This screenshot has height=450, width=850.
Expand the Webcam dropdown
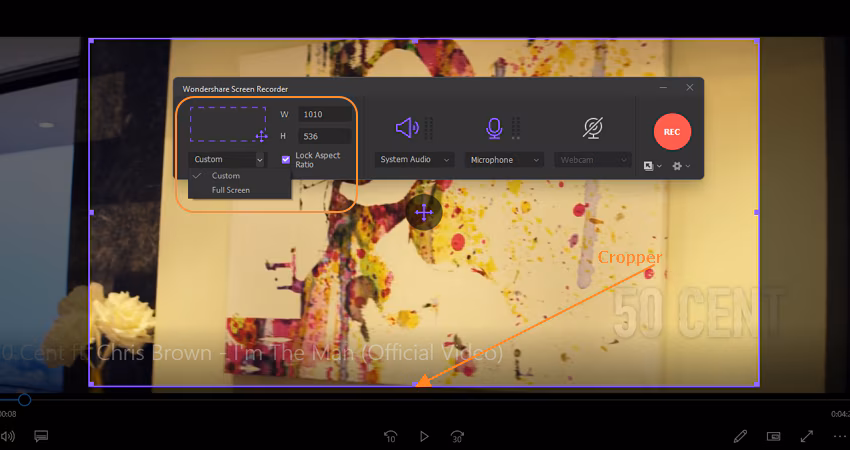point(593,160)
